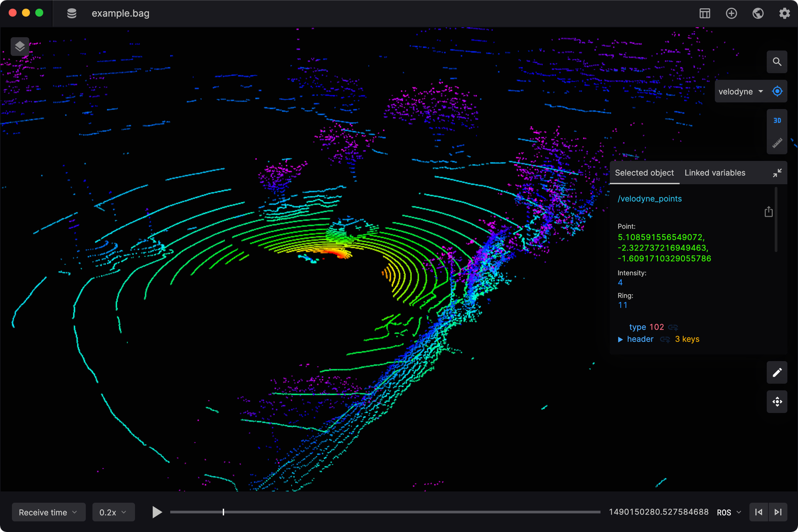Open the velodyne frame dropdown
The height and width of the screenshot is (532, 798).
(x=740, y=91)
